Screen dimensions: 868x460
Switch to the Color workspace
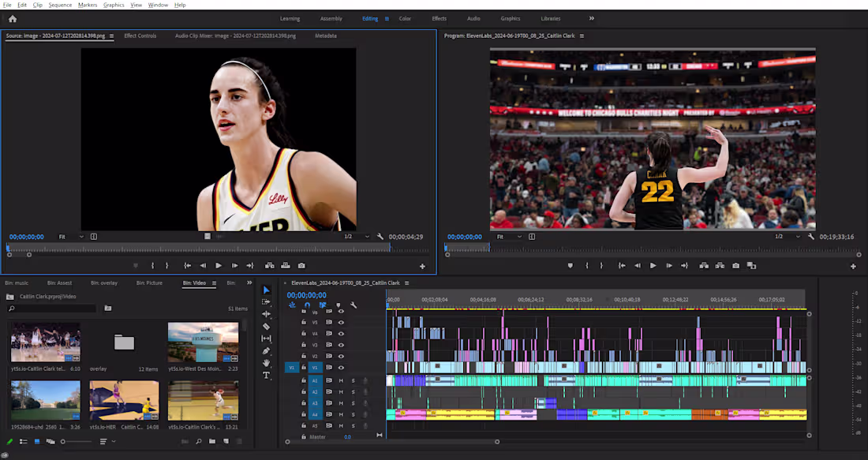(406, 19)
